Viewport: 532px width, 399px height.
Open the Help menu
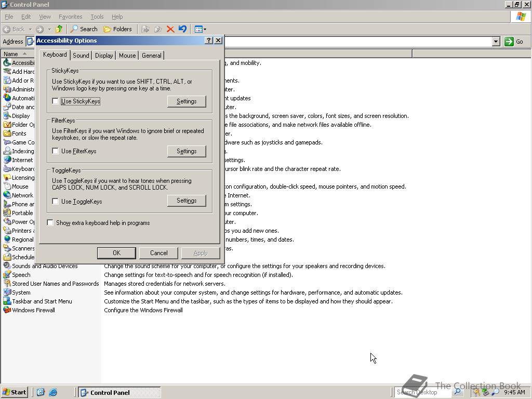pyautogui.click(x=117, y=17)
